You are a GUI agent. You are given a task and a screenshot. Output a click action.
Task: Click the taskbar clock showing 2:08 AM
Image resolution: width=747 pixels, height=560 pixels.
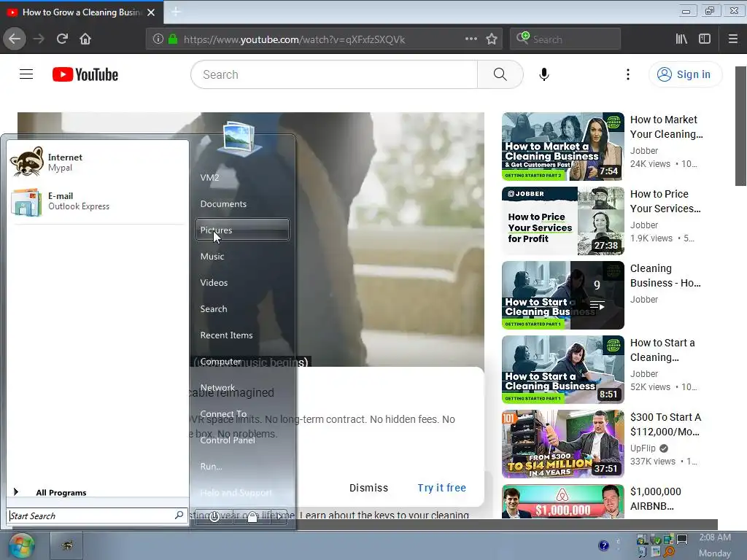[715, 537]
